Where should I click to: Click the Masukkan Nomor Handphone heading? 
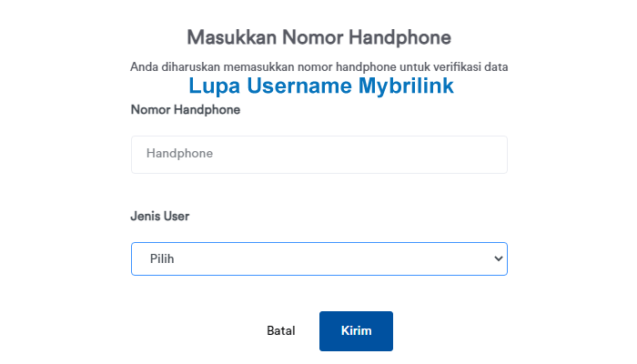(x=318, y=37)
